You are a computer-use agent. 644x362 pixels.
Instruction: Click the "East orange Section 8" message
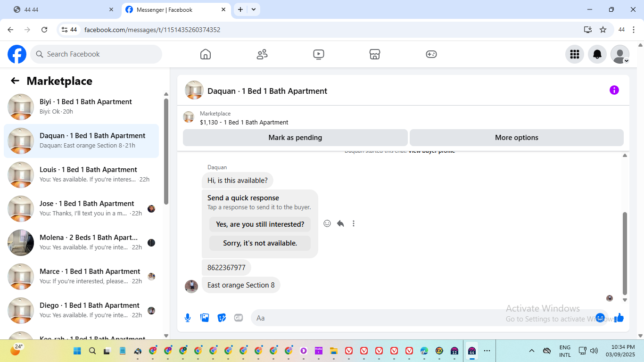(x=241, y=285)
